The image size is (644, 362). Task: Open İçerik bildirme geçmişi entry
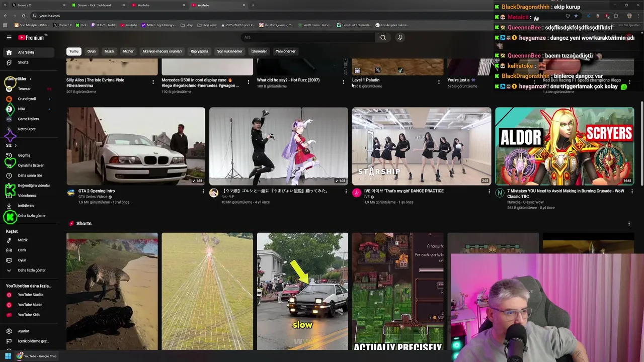click(x=28, y=341)
